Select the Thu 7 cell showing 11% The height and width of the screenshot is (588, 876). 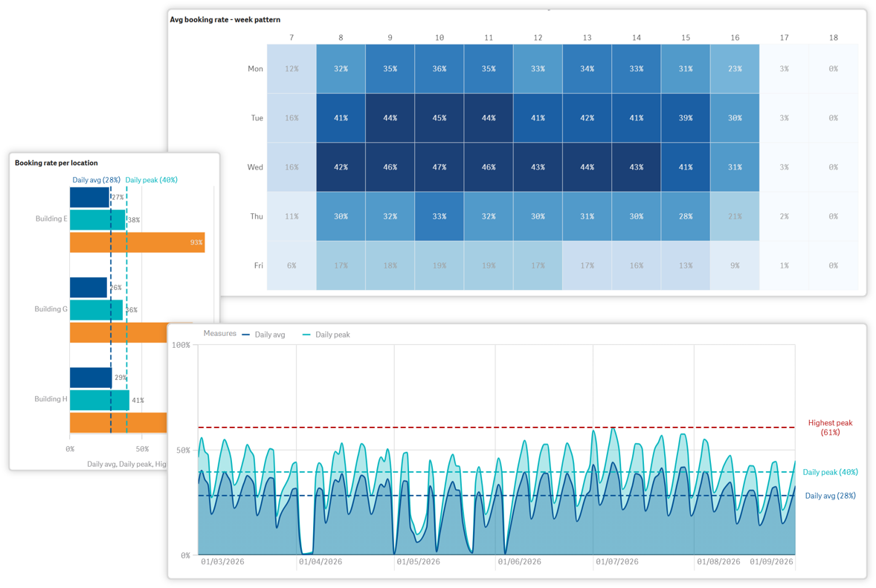[x=292, y=216]
